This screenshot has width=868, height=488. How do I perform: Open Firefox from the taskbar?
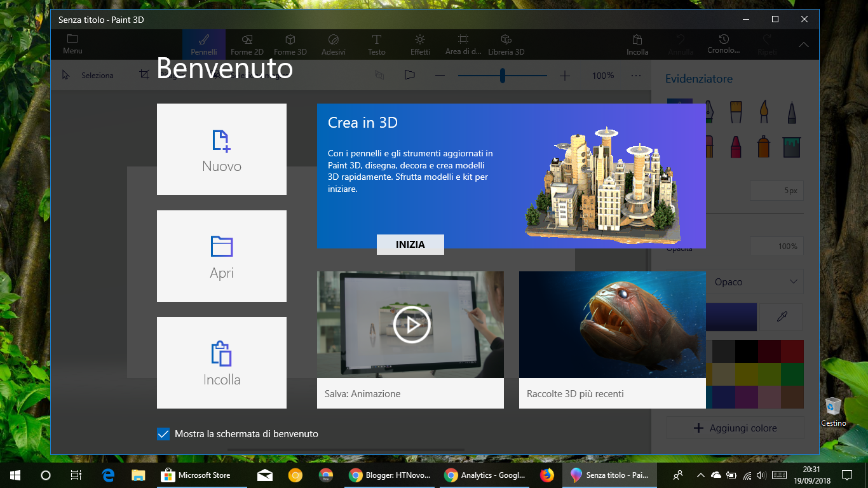[546, 475]
